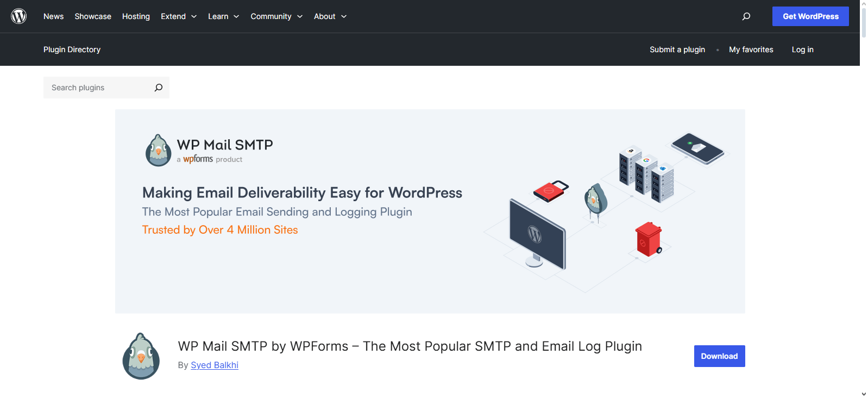Expand the Extend dropdown menu

(178, 16)
